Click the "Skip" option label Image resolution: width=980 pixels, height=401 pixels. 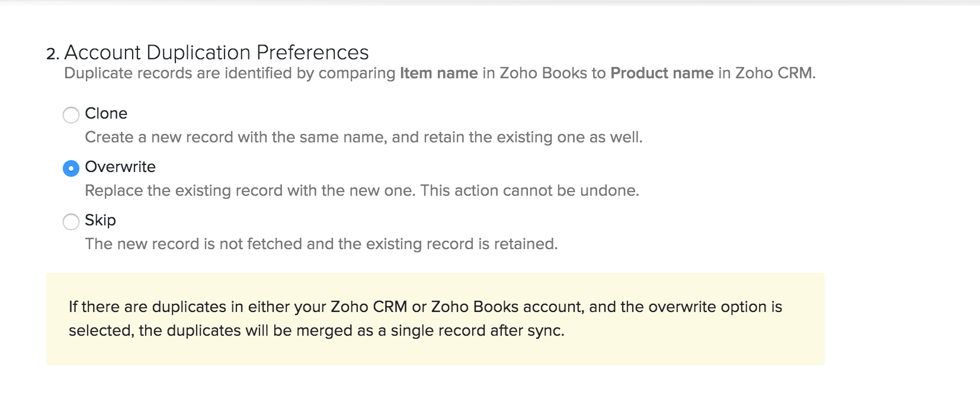click(x=100, y=220)
